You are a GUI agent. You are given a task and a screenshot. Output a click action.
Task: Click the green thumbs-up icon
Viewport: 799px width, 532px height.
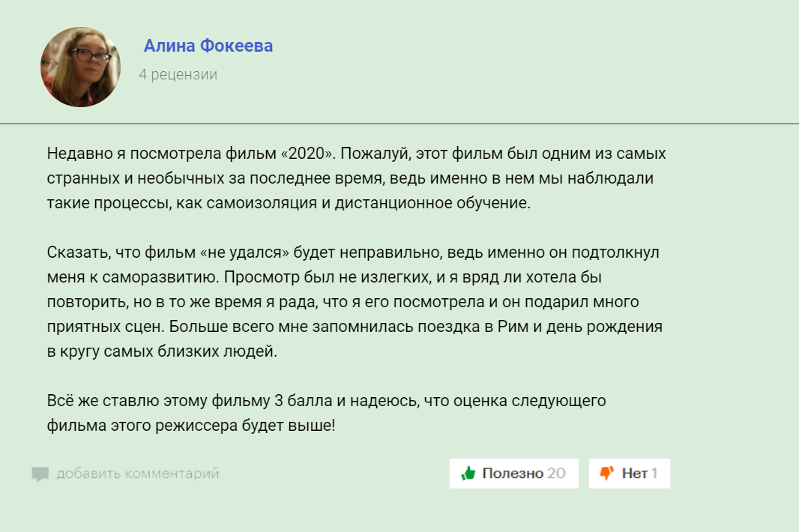coord(468,474)
